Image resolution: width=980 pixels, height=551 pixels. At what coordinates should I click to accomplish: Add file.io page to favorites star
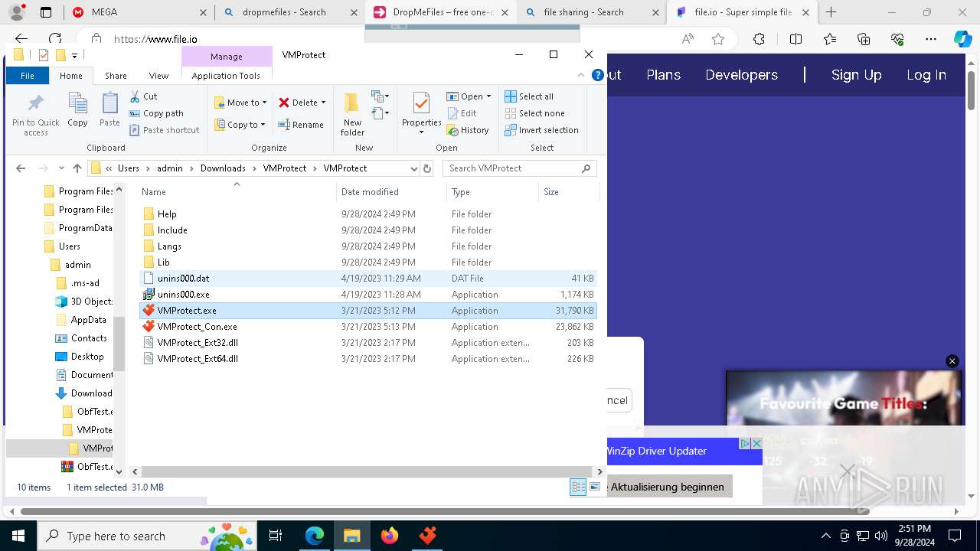pos(718,39)
